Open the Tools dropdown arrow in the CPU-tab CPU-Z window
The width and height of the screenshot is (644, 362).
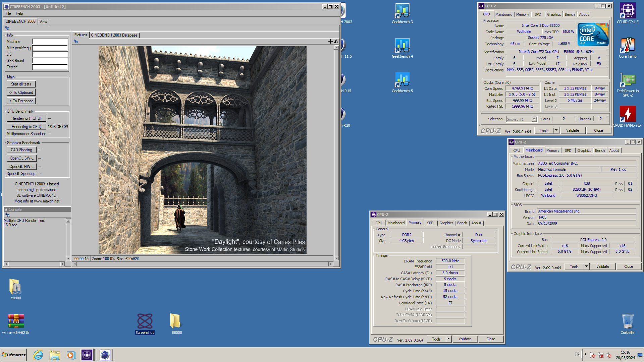tap(556, 130)
